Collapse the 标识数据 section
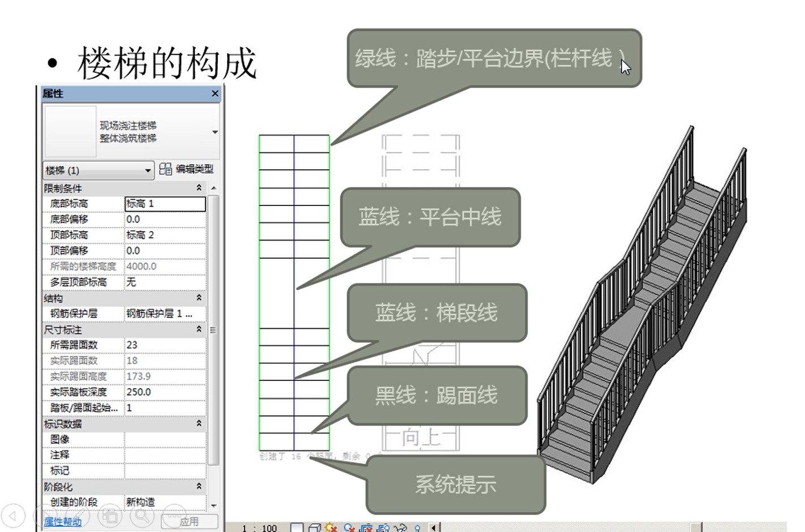805x532 pixels. pyautogui.click(x=199, y=423)
